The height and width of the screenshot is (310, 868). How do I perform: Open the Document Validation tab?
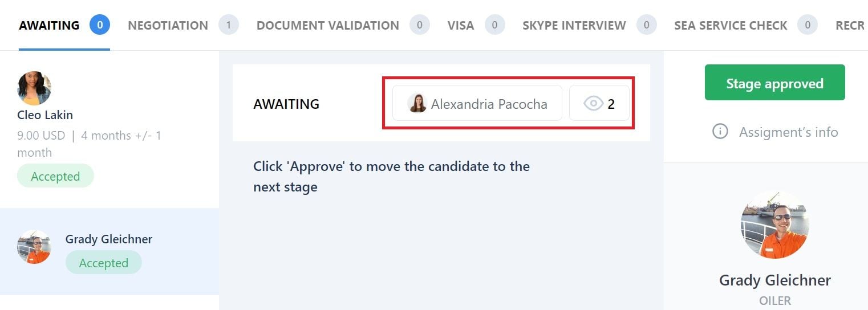(327, 26)
